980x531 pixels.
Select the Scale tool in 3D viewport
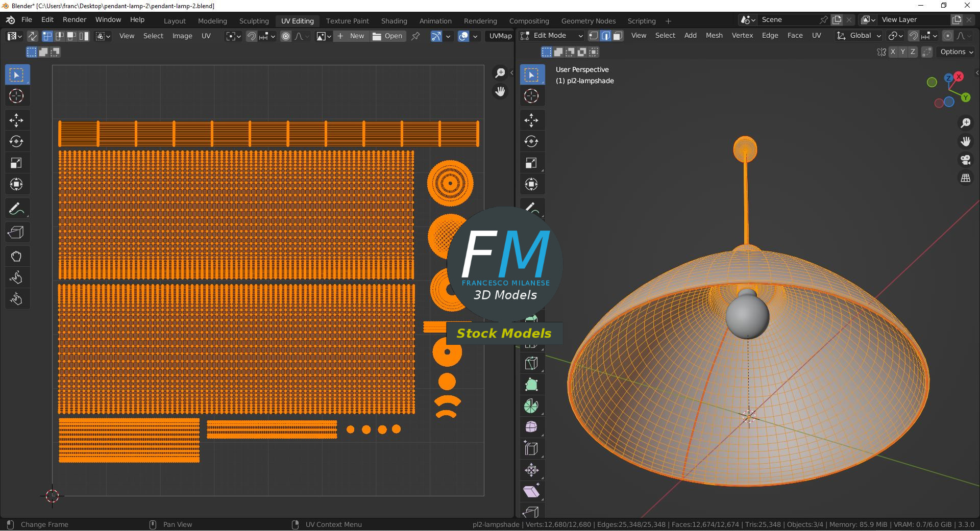click(x=531, y=163)
